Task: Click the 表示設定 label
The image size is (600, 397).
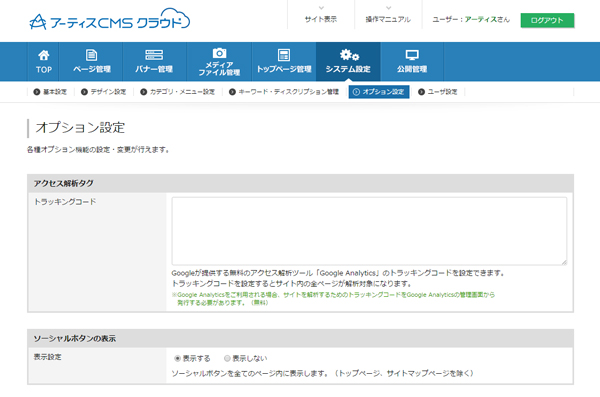Action: point(47,357)
